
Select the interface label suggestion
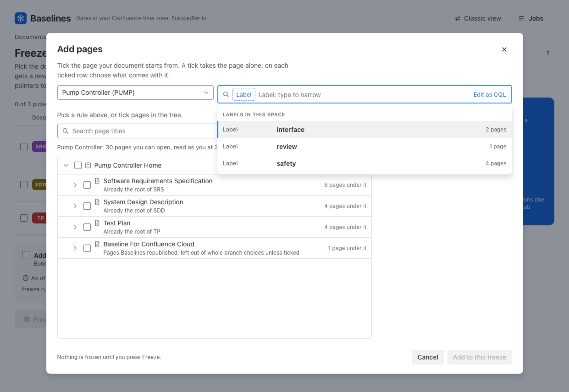coord(365,129)
